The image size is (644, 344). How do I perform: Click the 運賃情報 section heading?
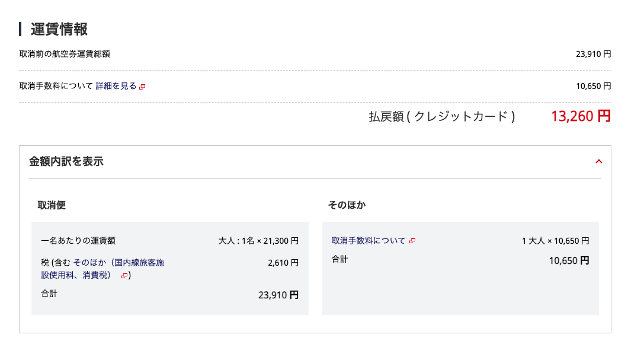(x=59, y=29)
